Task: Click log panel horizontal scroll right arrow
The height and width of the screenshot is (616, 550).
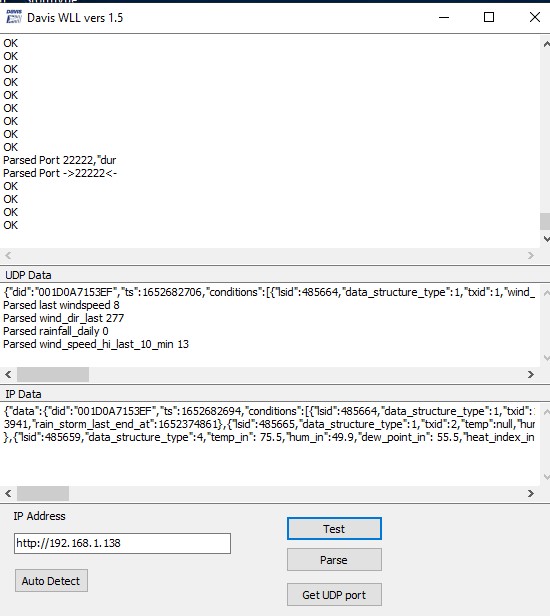Action: point(531,256)
